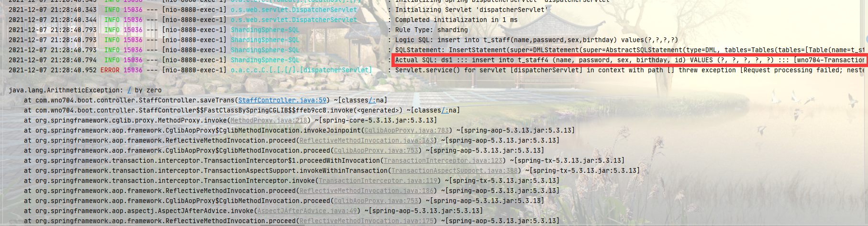Jump to ReflectiveMethodInvocation.java:163 in stack trace

366,140
